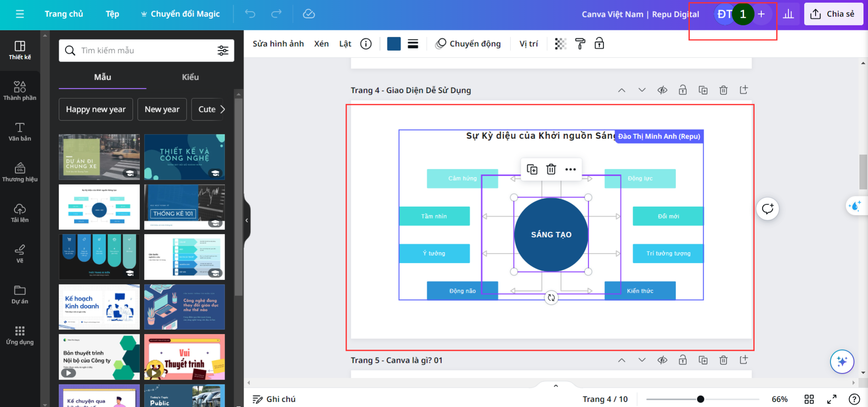Open the analytics bar chart icon

click(788, 14)
